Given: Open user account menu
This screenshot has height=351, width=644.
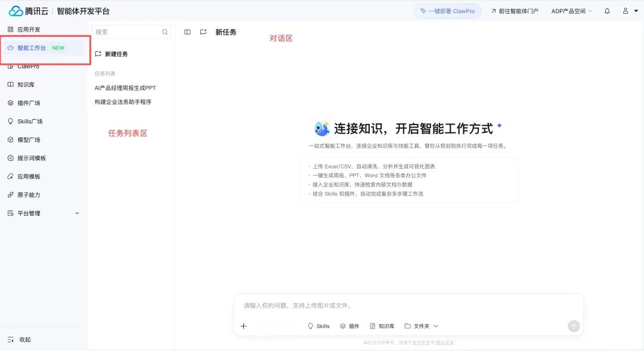Looking at the screenshot, I should (630, 11).
